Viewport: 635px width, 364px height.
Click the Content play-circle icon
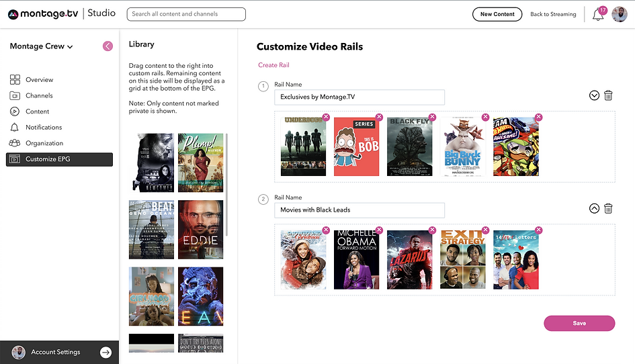tap(15, 111)
